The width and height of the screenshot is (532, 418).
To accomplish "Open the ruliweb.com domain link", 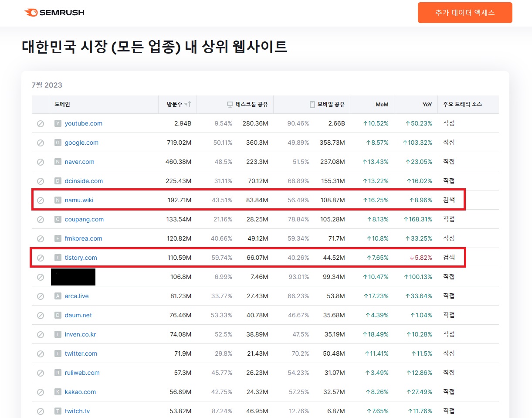I will (x=82, y=373).
